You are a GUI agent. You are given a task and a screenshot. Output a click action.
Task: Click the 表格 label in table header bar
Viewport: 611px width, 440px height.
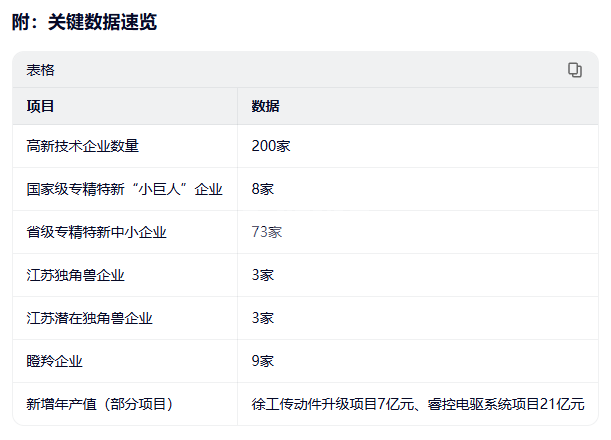[x=40, y=70]
